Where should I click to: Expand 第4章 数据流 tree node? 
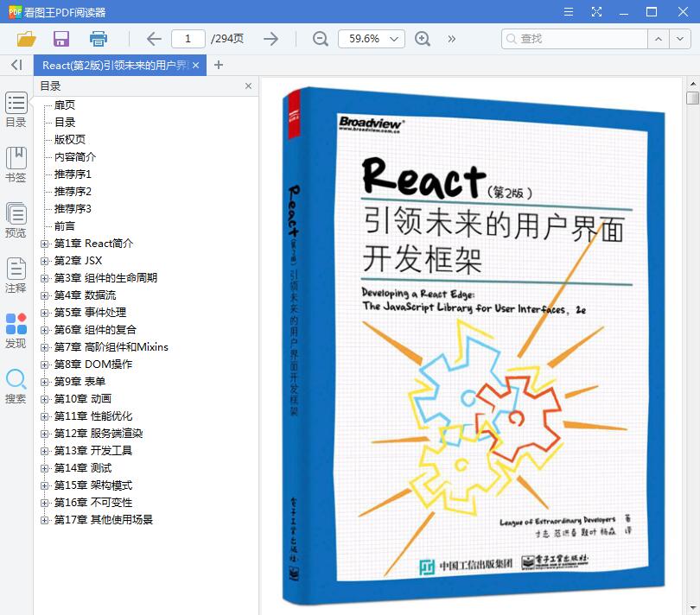pos(44,295)
